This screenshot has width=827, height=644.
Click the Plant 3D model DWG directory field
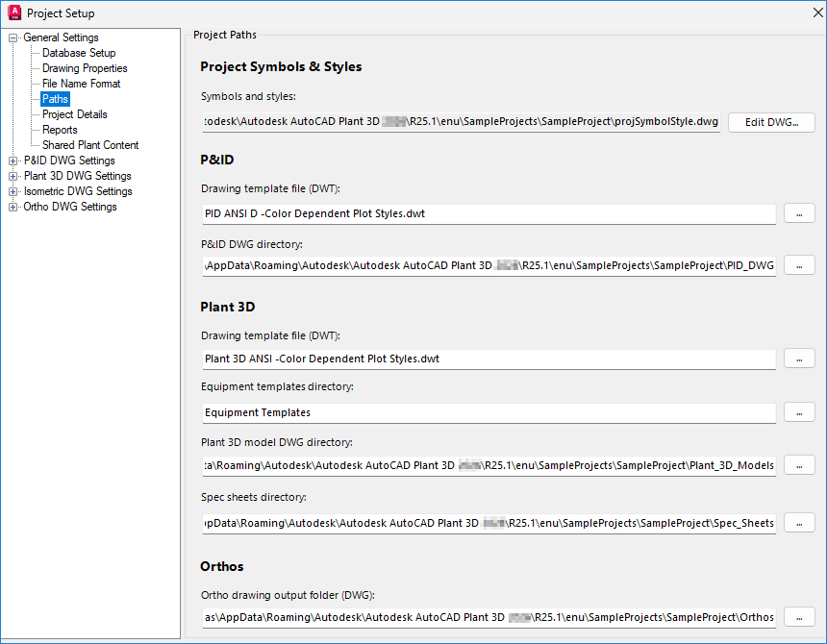[489, 465]
